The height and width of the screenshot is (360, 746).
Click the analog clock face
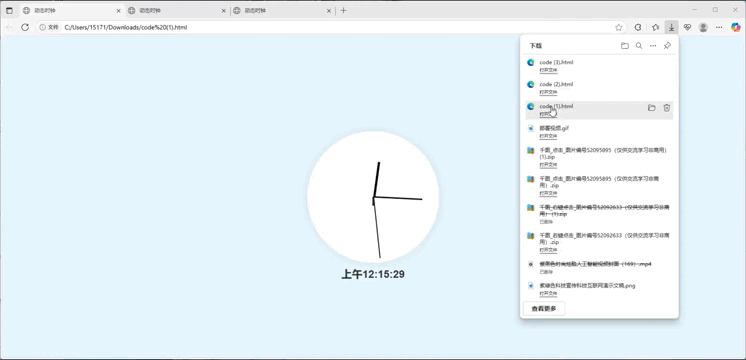pyautogui.click(x=373, y=197)
